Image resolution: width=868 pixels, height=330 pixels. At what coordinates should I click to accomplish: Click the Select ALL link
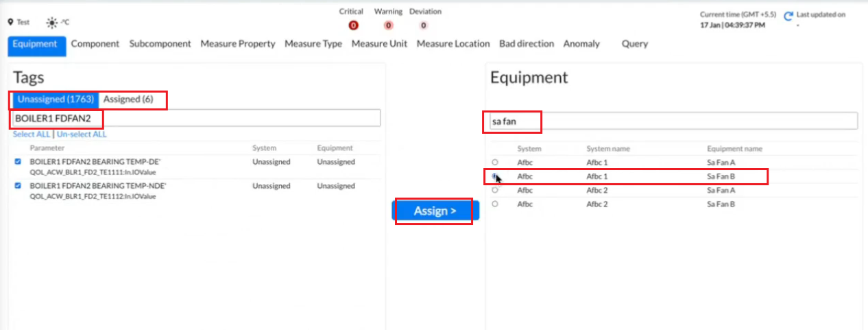[x=32, y=134]
